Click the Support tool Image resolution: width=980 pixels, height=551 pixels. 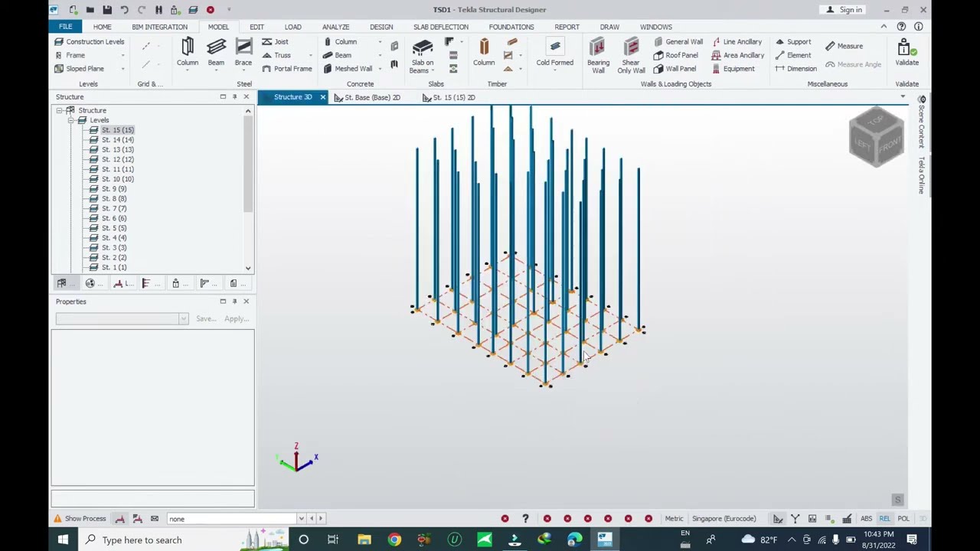click(x=792, y=42)
